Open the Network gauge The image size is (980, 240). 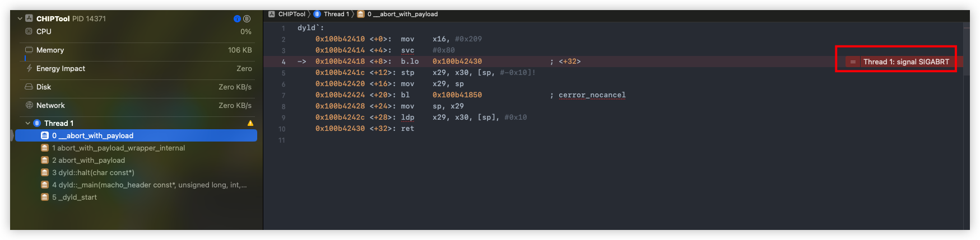click(137, 106)
